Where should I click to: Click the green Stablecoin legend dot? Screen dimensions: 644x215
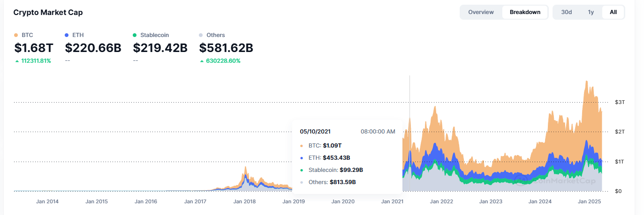135,35
